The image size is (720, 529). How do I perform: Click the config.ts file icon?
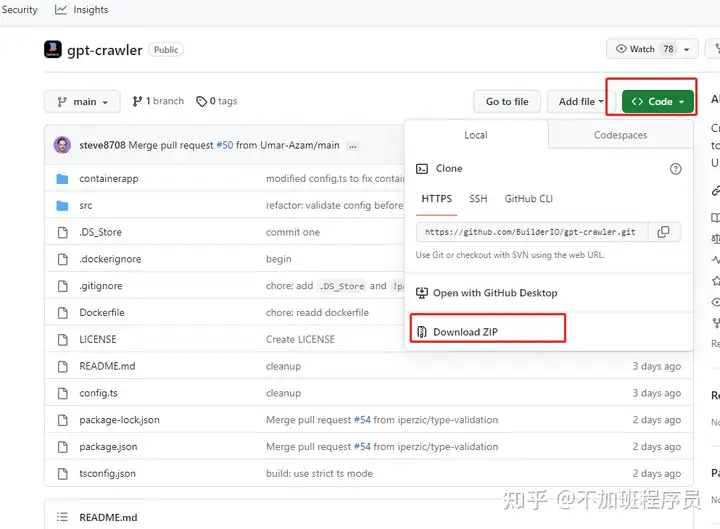point(62,393)
